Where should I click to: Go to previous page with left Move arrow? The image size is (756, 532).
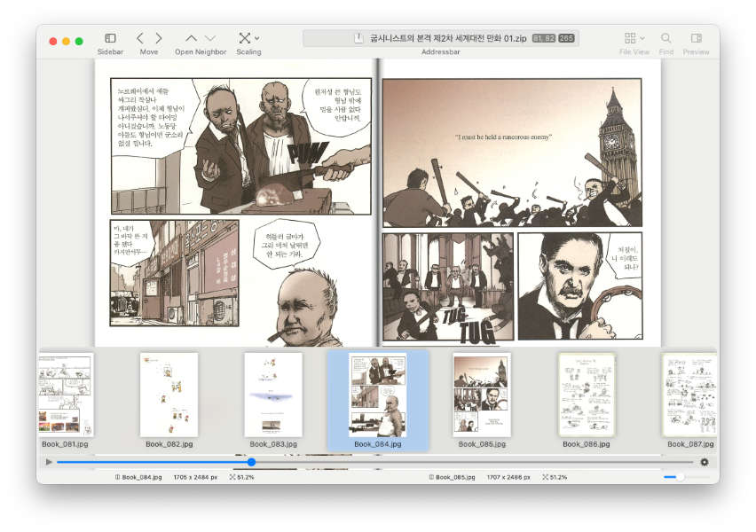point(139,37)
